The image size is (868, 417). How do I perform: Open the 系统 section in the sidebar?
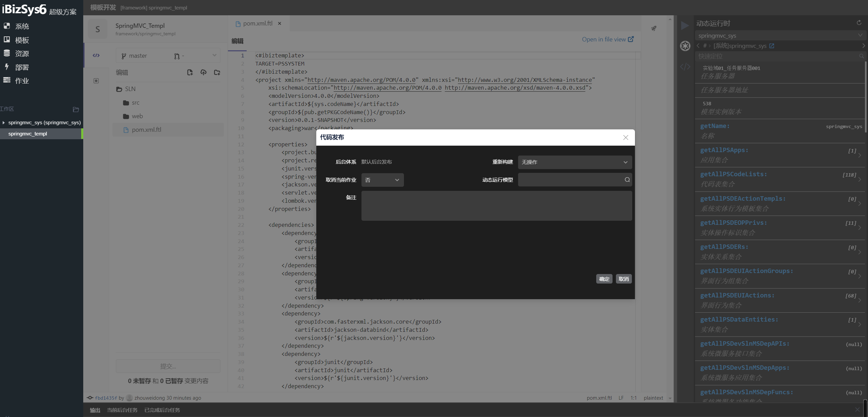(x=16, y=26)
